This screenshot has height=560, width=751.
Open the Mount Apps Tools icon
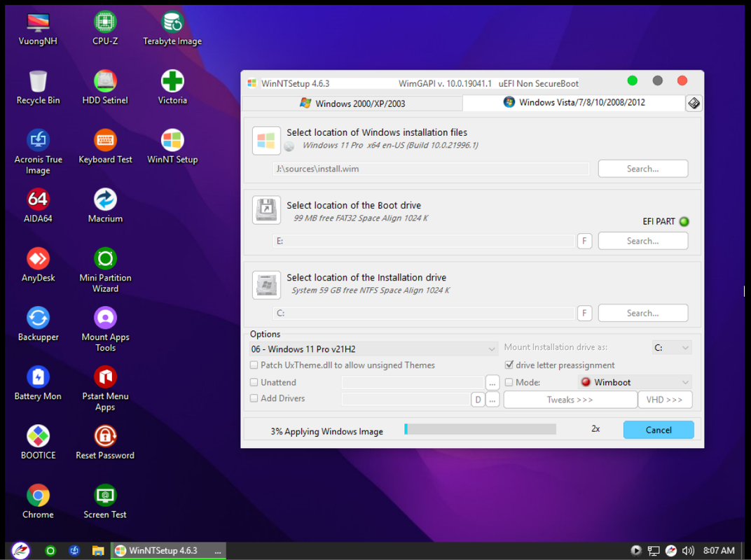point(105,330)
